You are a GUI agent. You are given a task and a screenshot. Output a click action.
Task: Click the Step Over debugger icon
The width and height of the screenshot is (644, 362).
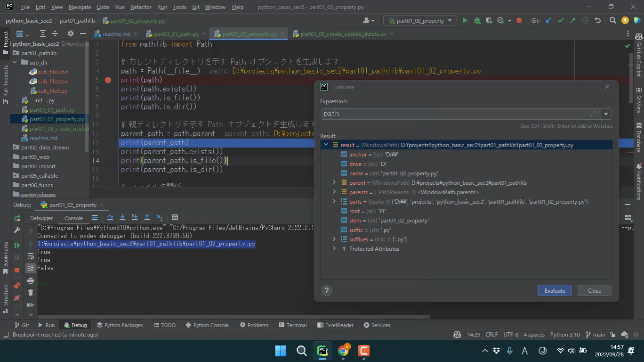(110, 218)
